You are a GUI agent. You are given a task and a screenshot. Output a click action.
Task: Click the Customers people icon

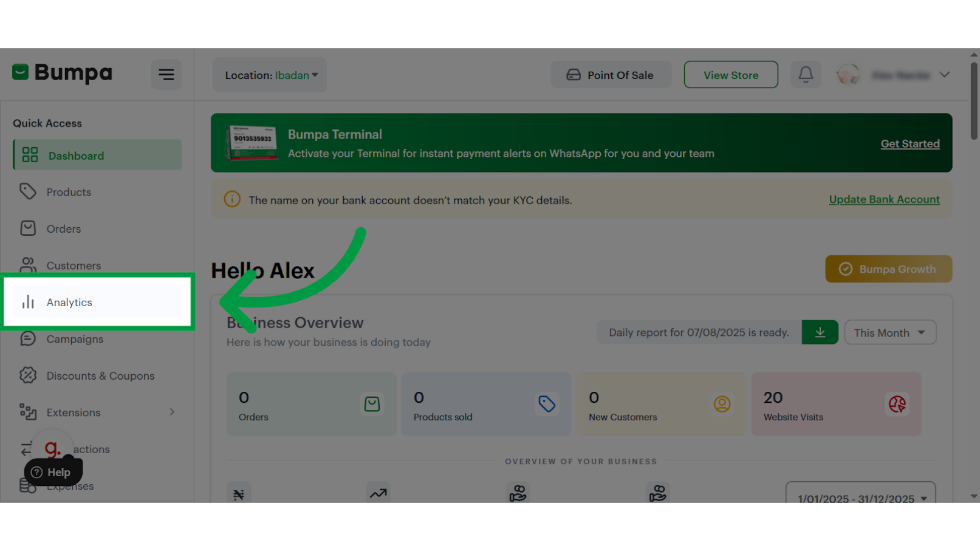(x=28, y=265)
